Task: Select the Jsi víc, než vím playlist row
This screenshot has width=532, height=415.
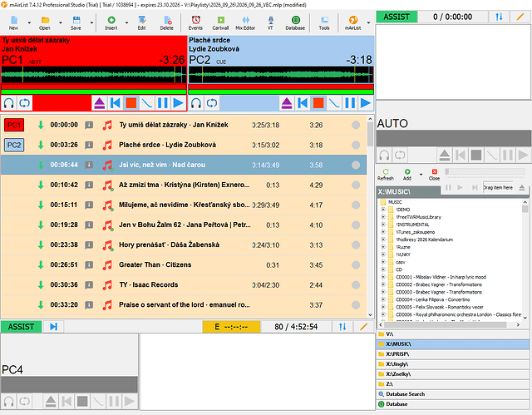Action: click(x=184, y=165)
